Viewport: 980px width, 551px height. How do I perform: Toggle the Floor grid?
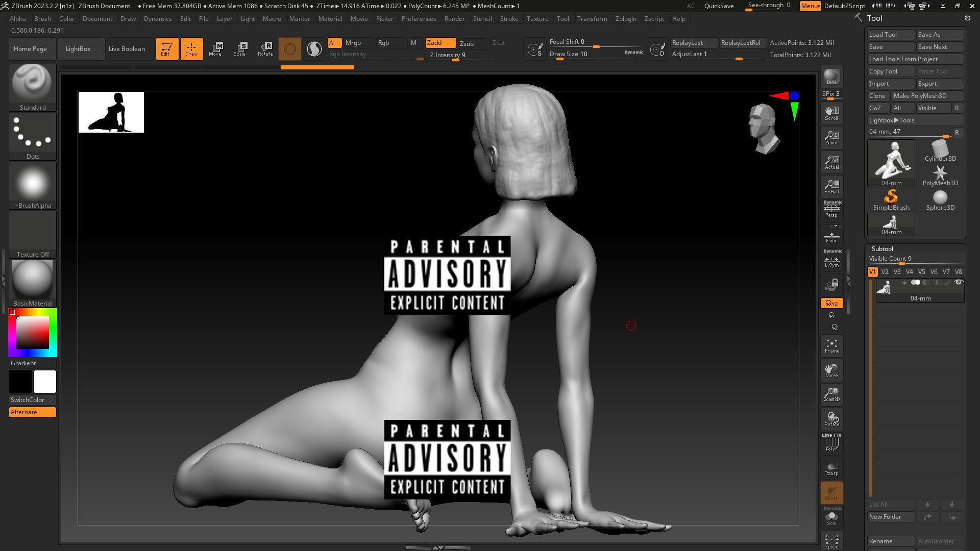pyautogui.click(x=831, y=235)
